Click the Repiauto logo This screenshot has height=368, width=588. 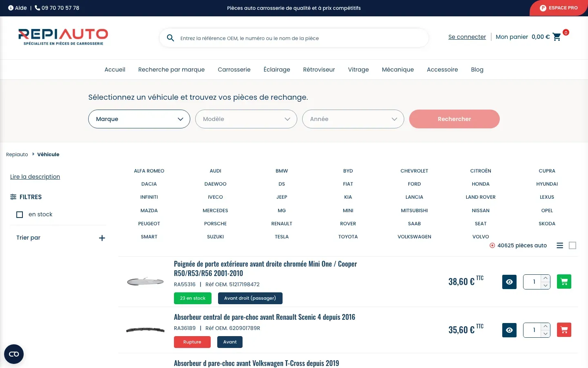[x=63, y=37]
